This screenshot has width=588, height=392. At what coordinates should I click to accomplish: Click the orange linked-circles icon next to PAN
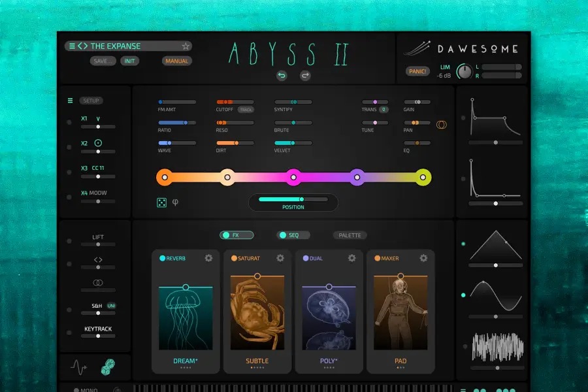point(442,125)
